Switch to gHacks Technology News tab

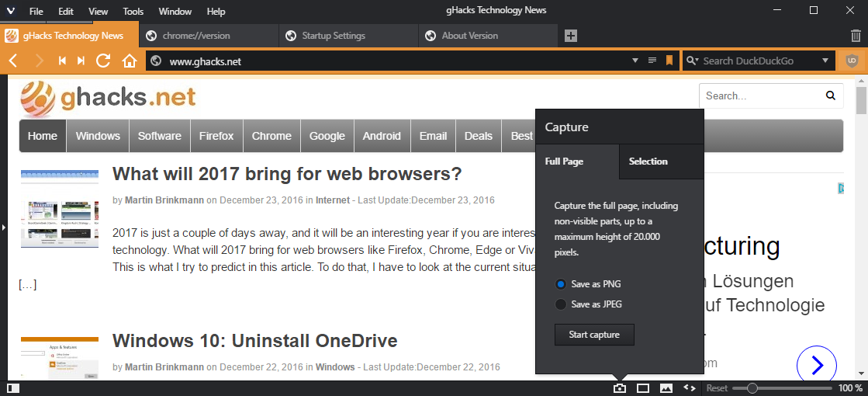click(x=69, y=36)
